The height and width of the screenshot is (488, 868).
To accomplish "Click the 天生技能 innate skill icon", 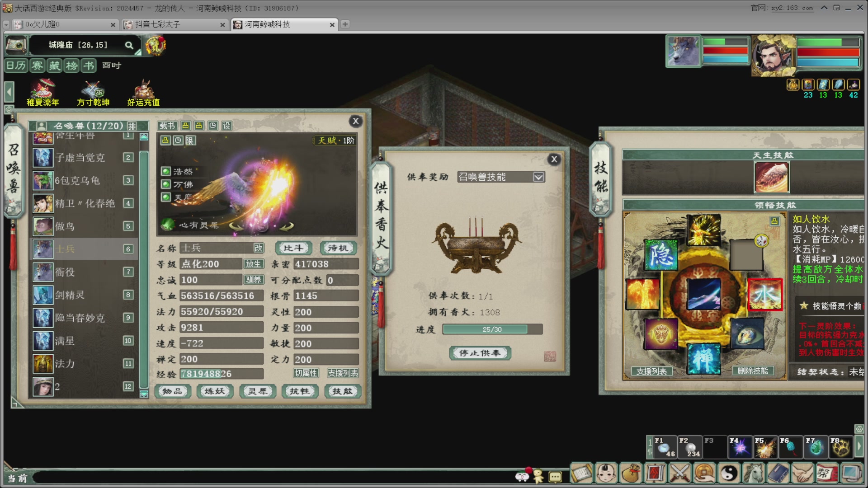I will [772, 178].
